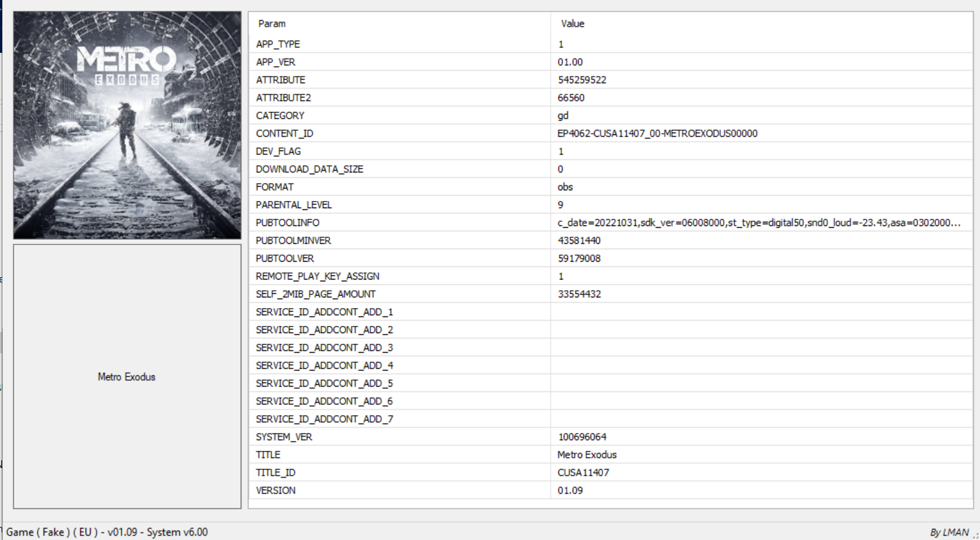Click the APP_VER value 01.00
Image resolution: width=980 pixels, height=540 pixels.
pos(570,62)
